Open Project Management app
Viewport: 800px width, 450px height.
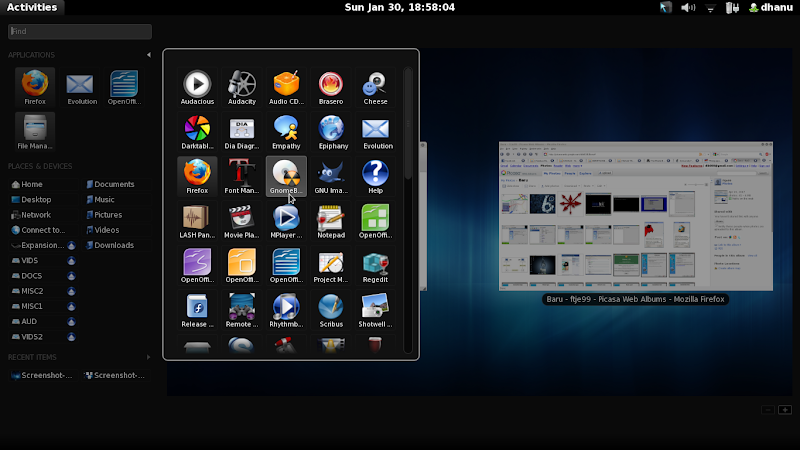(x=331, y=265)
